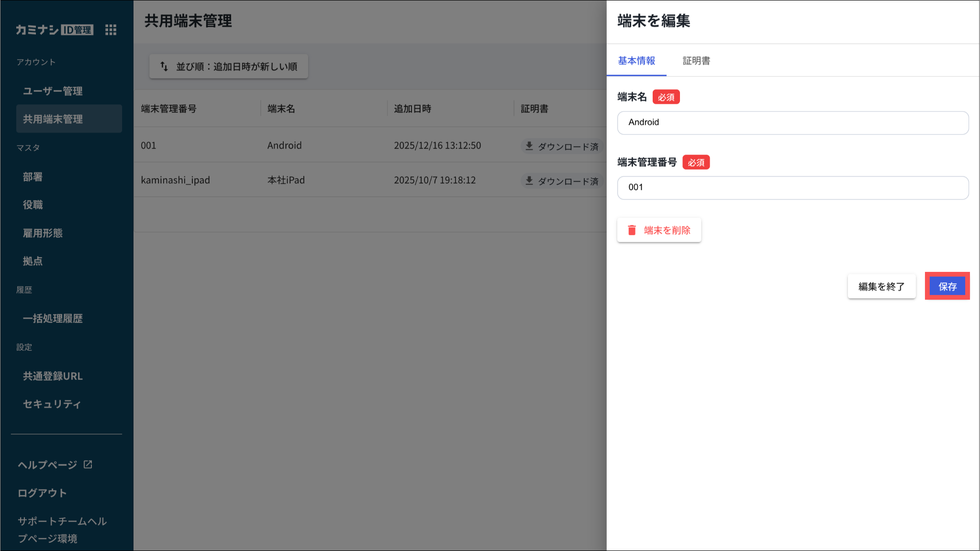Click the sort arrows icon
980x551 pixels.
point(164,67)
